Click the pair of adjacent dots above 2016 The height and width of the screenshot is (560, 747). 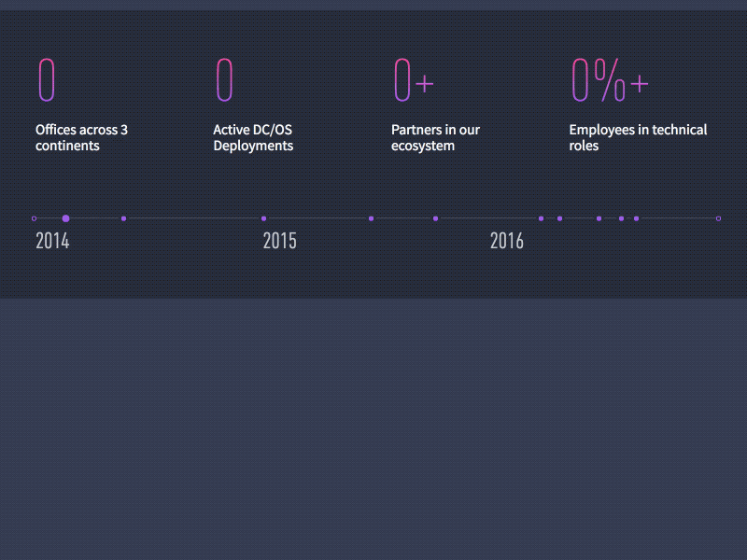tap(551, 217)
